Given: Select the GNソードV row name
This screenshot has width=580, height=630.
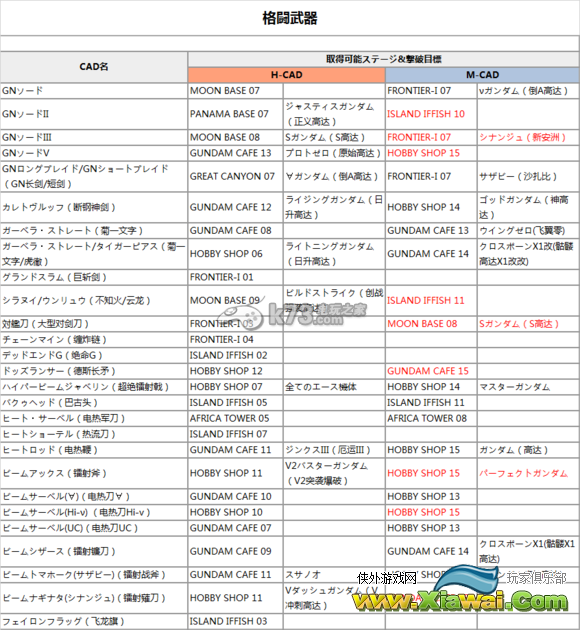Looking at the screenshot, I should tap(94, 153).
